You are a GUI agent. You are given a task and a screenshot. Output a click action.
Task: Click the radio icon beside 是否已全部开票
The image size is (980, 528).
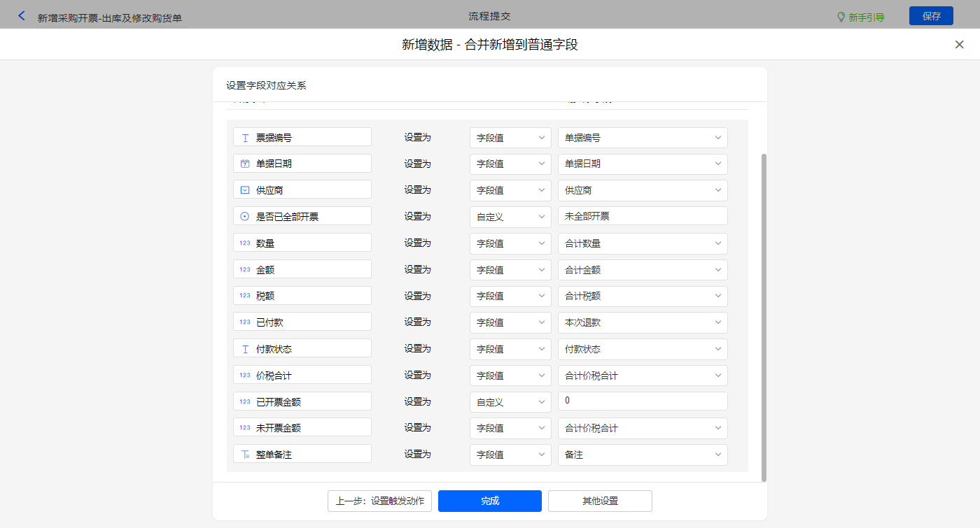(245, 217)
